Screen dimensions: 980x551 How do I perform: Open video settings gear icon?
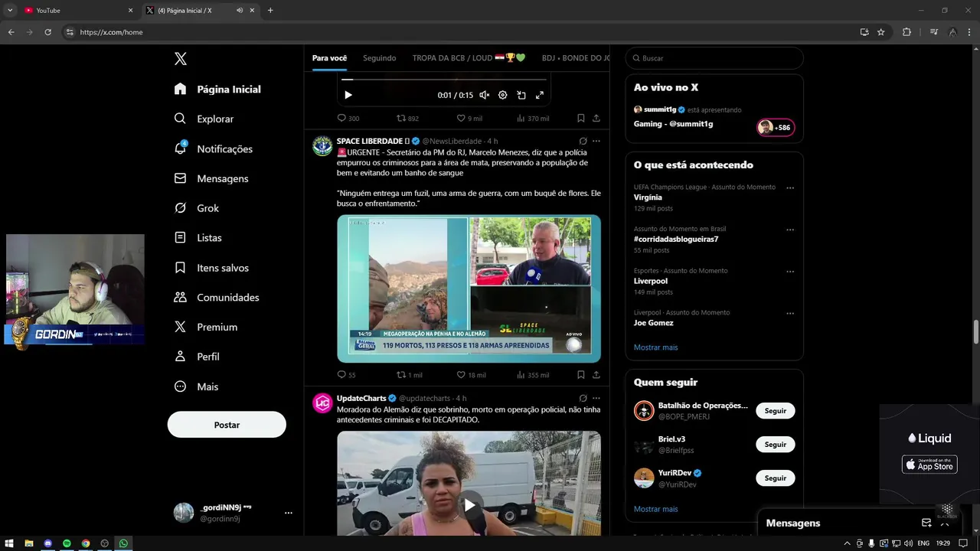503,95
